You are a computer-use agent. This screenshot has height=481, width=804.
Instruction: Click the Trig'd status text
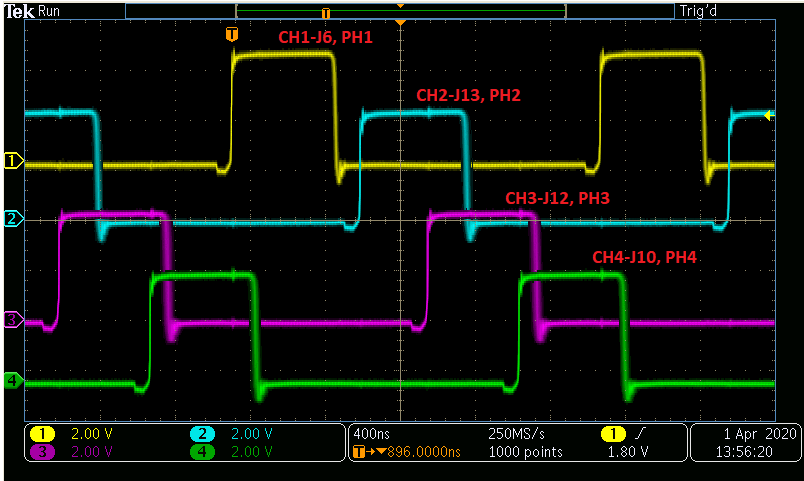coord(698,11)
